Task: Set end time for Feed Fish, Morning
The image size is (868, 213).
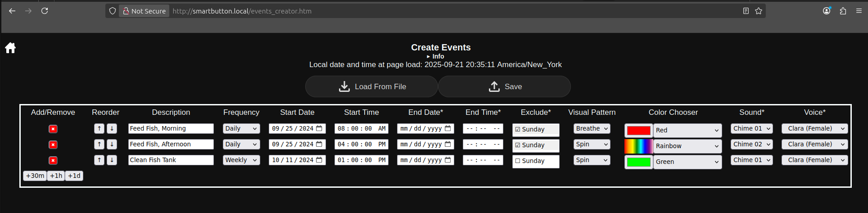Action: pos(483,128)
